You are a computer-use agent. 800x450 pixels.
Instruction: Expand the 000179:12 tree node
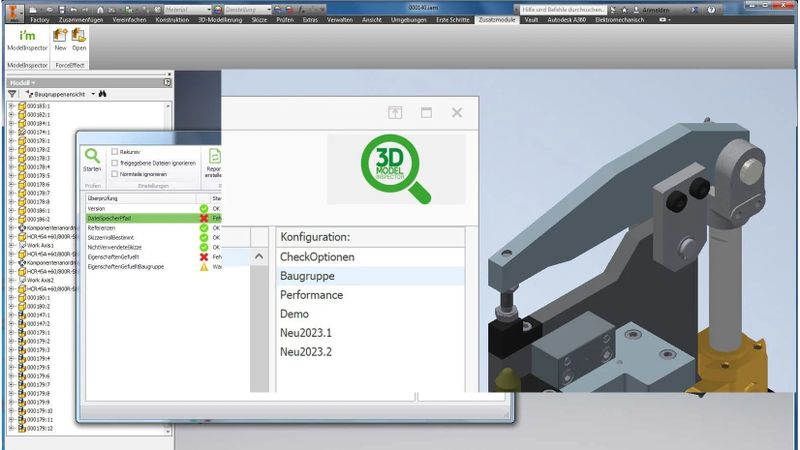click(x=11, y=429)
